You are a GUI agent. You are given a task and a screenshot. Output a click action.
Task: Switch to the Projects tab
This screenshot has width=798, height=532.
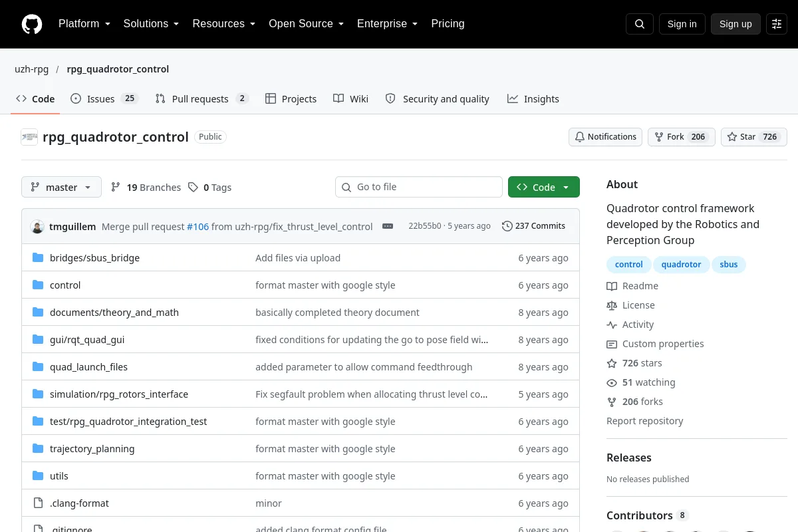(x=291, y=99)
